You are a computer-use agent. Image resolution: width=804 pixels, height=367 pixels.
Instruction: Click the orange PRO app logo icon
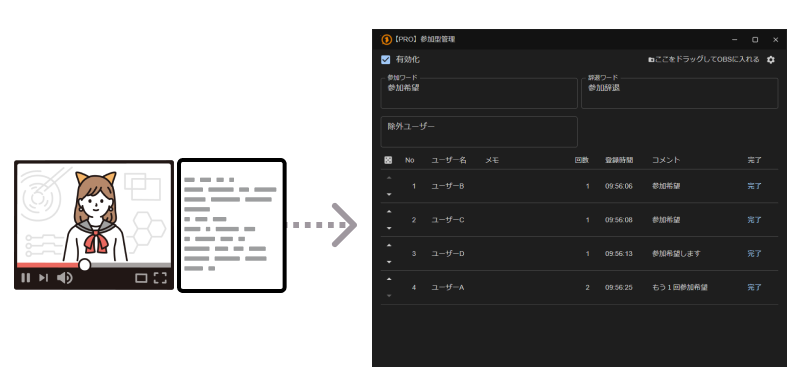click(386, 39)
